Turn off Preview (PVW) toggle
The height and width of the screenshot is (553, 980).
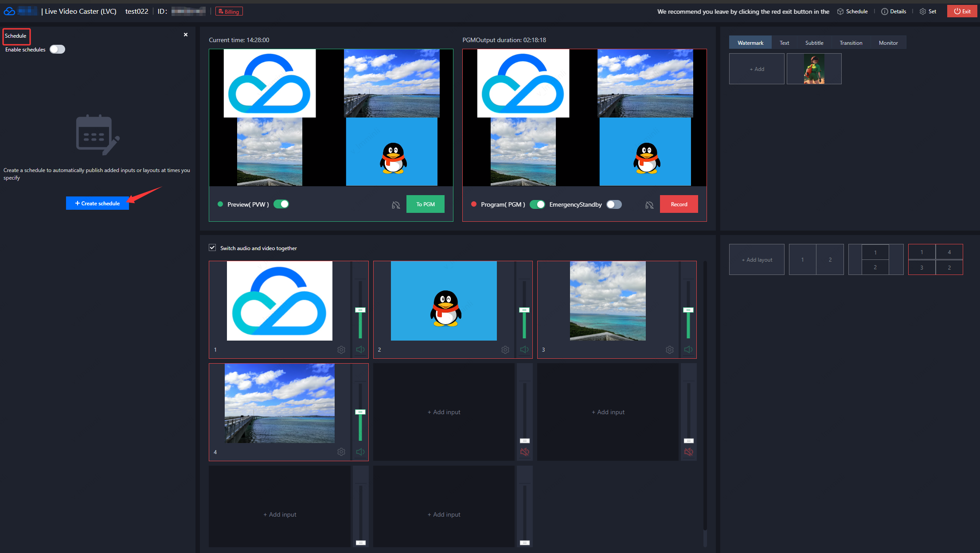coord(281,204)
